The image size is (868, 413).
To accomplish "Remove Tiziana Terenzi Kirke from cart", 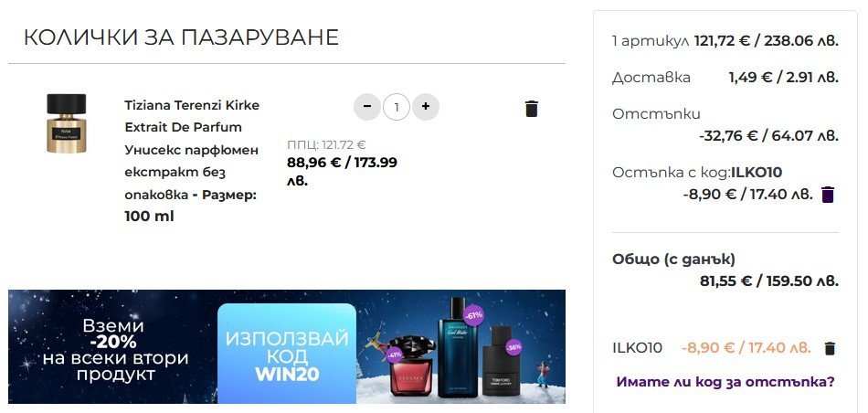I will [x=532, y=109].
